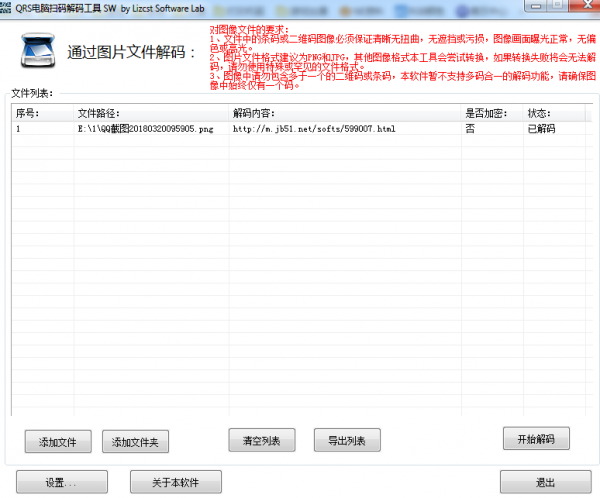Close the QRS decoder window
This screenshot has height=498, width=600.
[585, 5]
